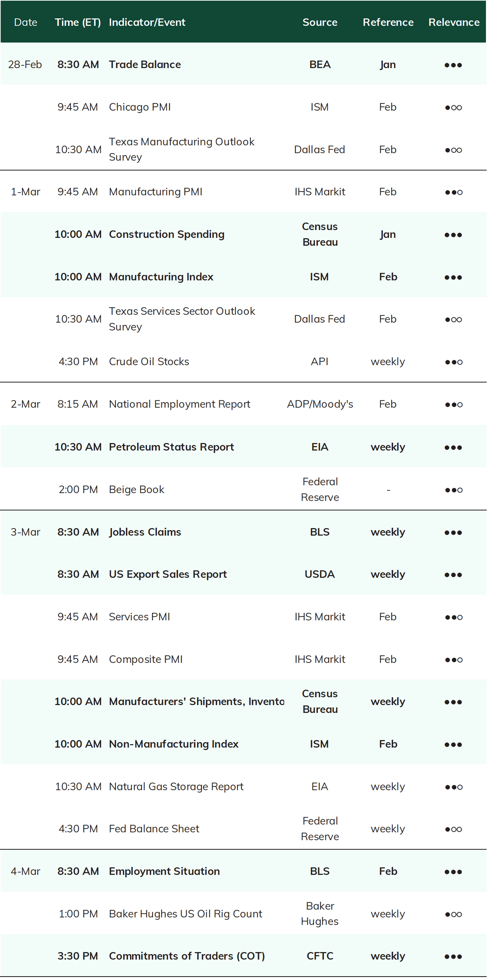Select the Construction Spending event
Image resolution: width=487 pixels, height=980 pixels.
[167, 234]
